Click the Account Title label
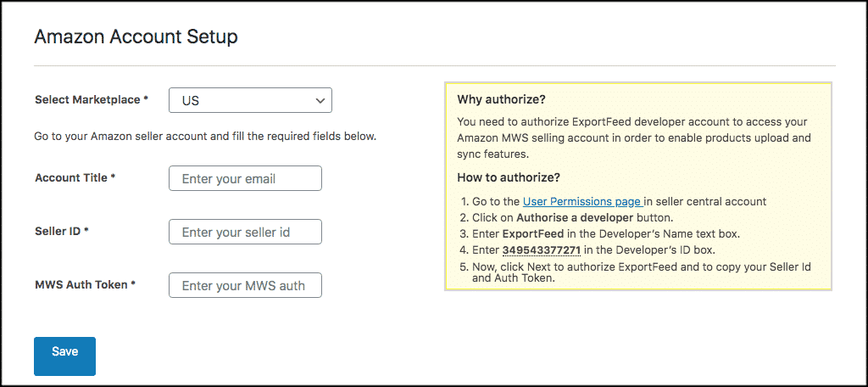Viewport: 868px width, 387px height. [x=75, y=178]
